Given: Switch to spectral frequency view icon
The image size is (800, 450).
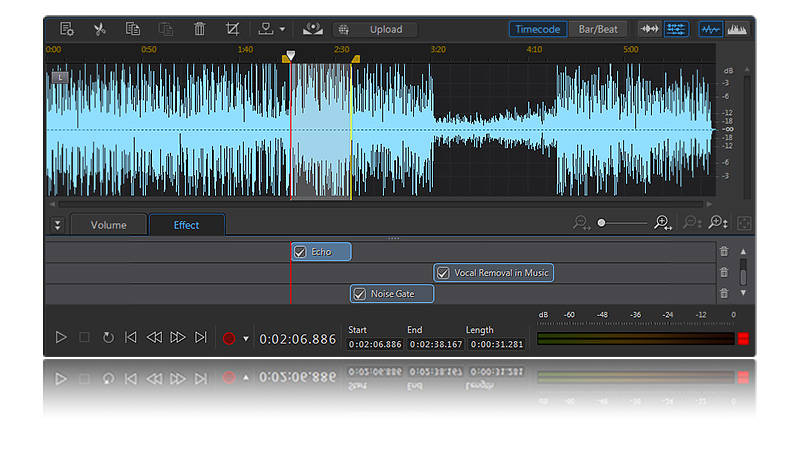Looking at the screenshot, I should click(736, 29).
